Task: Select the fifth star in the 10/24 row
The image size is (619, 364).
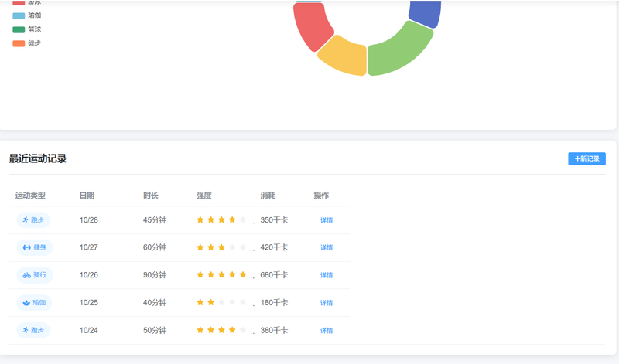Action: click(x=243, y=330)
